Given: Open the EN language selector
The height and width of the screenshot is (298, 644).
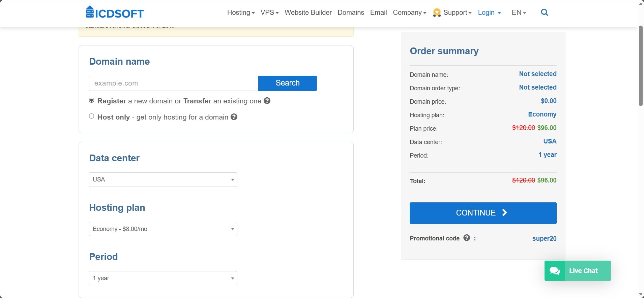Looking at the screenshot, I should pyautogui.click(x=519, y=12).
